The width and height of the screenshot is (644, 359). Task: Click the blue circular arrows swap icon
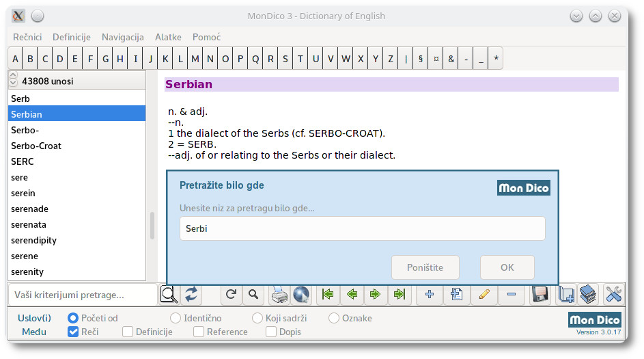[x=191, y=295]
